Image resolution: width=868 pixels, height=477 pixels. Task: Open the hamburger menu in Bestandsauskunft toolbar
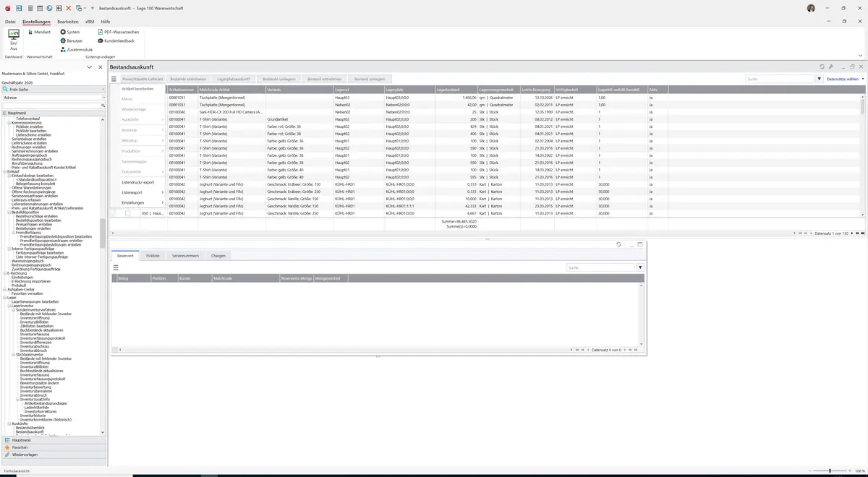[x=114, y=79]
